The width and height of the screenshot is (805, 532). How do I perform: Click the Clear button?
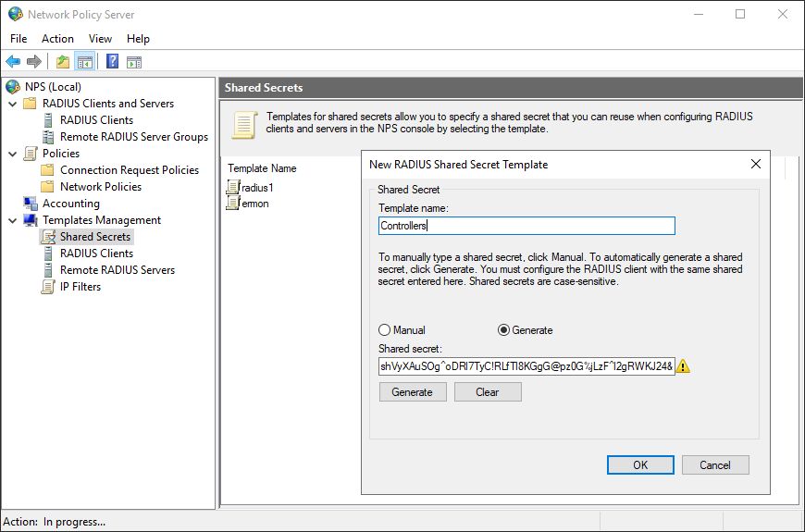[488, 392]
